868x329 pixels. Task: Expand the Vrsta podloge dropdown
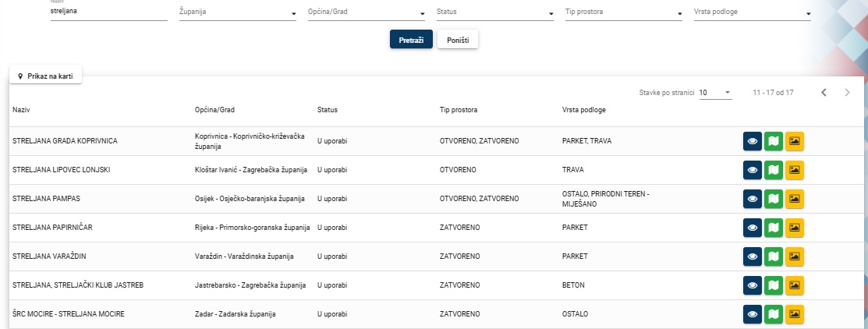click(753, 13)
